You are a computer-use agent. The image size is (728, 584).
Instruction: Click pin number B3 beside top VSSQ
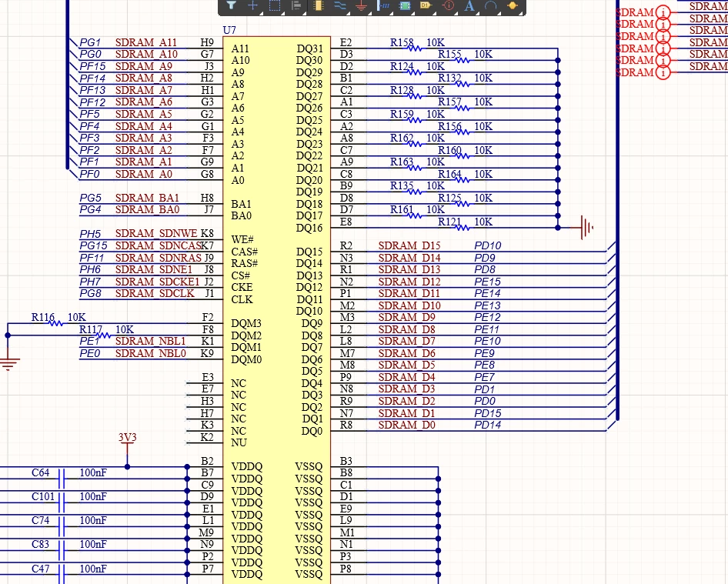(346, 461)
